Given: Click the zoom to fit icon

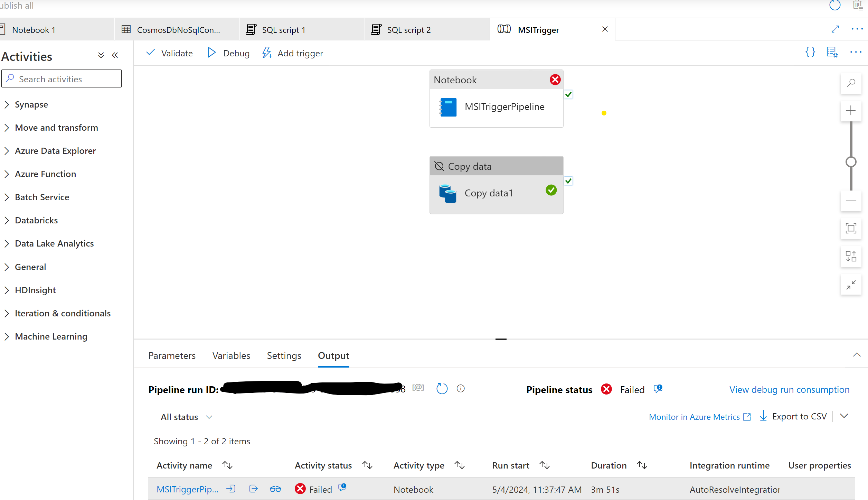Looking at the screenshot, I should coord(851,228).
